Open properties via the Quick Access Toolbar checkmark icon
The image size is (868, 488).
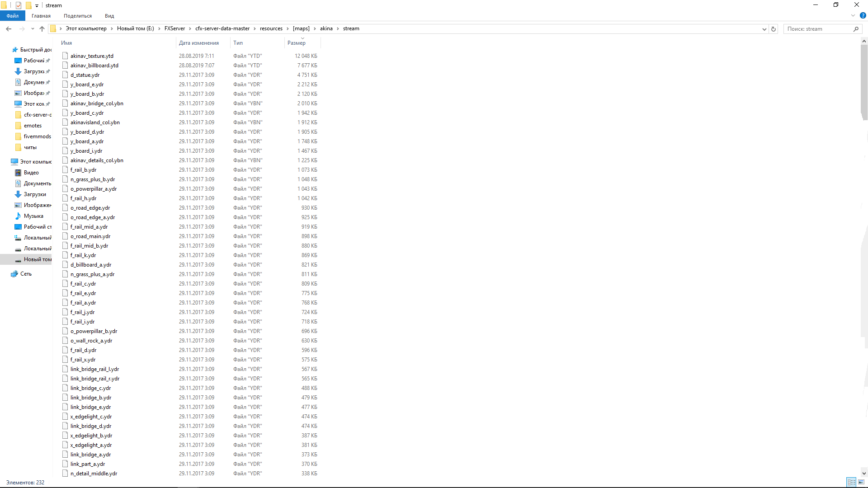(18, 5)
